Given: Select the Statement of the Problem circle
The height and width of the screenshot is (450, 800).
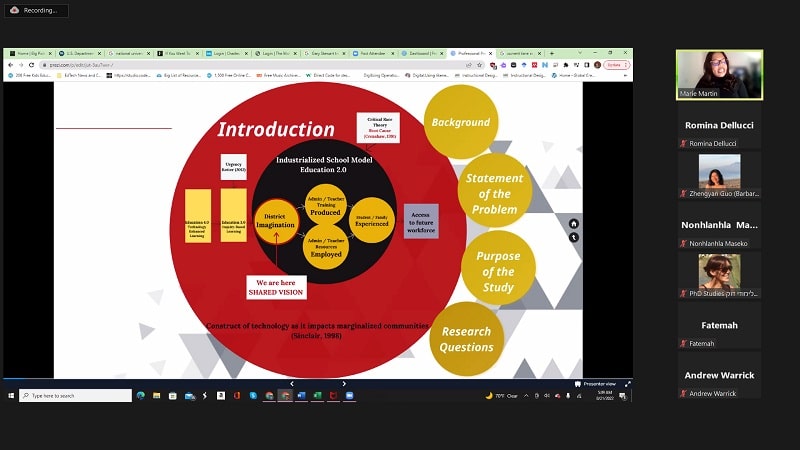Looking at the screenshot, I should (494, 194).
